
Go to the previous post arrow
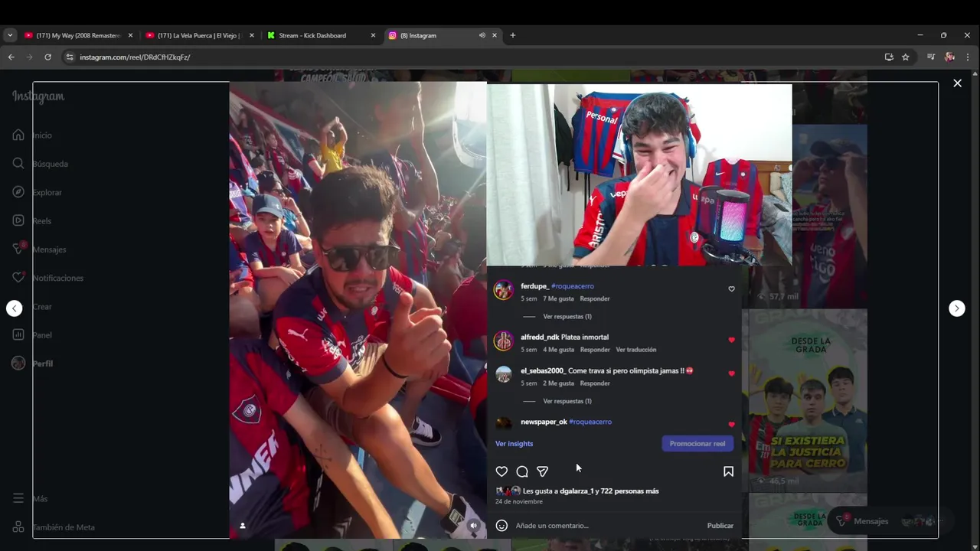14,308
